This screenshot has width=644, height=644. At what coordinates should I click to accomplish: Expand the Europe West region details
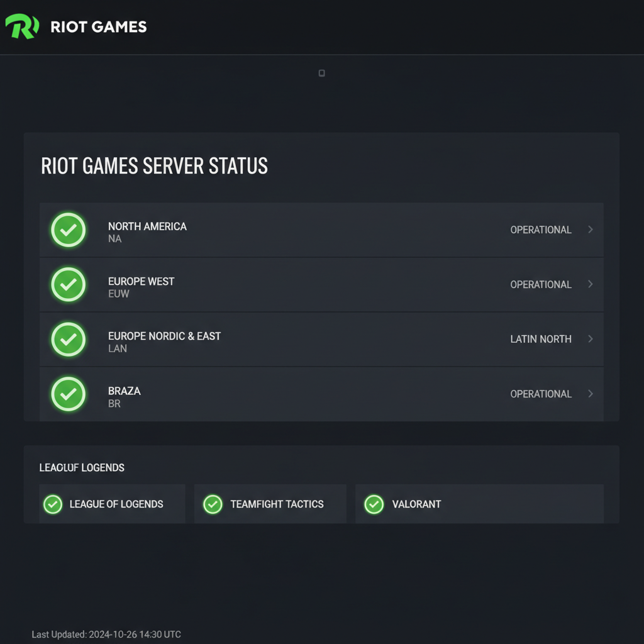(590, 284)
